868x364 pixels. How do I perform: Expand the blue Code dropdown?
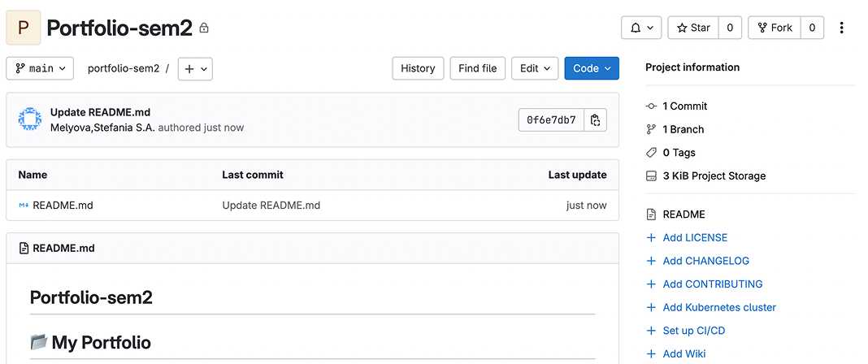click(x=592, y=68)
